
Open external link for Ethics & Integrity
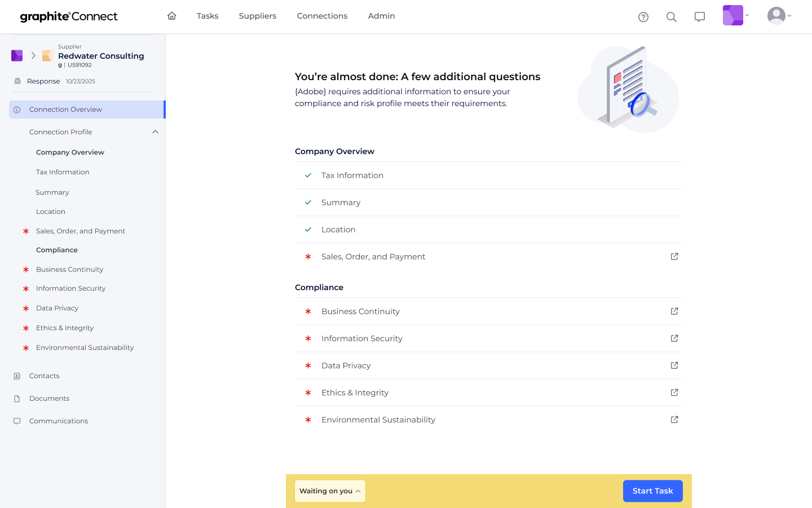(x=674, y=392)
